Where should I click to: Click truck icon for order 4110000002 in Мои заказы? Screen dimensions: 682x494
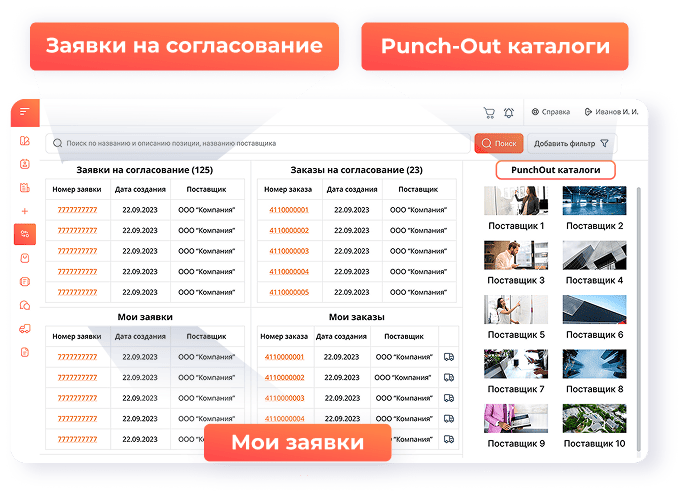coord(449,377)
